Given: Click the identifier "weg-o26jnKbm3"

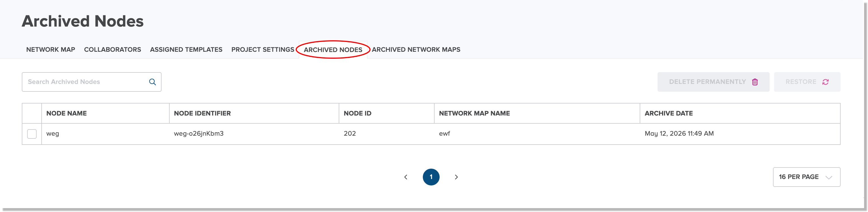Looking at the screenshot, I should (198, 133).
